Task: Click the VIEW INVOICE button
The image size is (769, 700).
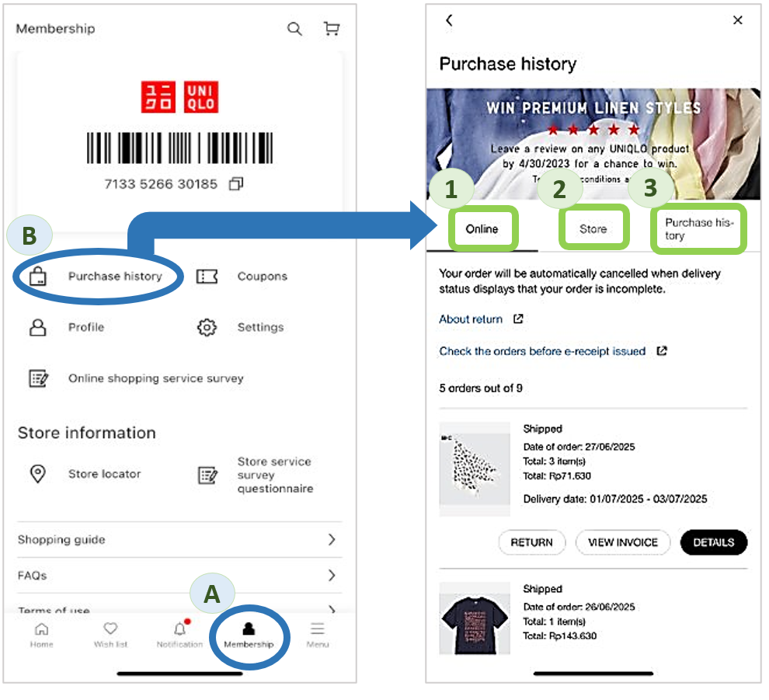Action: [x=623, y=542]
